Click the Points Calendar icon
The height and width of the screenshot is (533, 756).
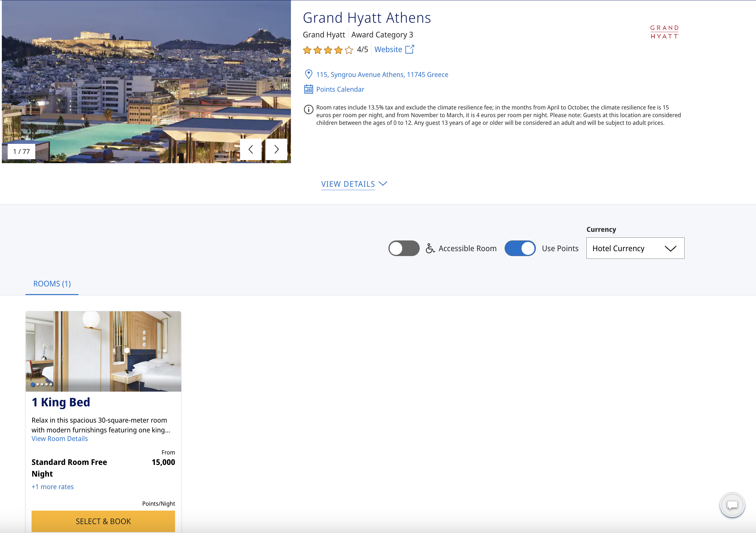tap(308, 89)
